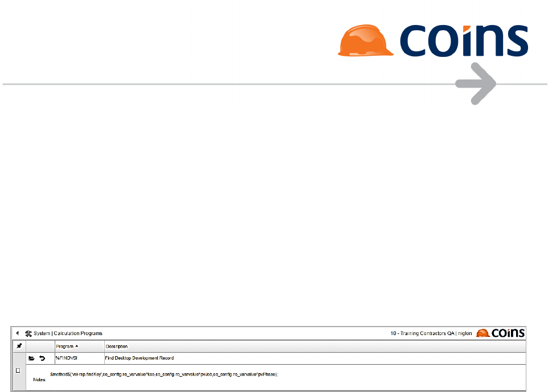
Task: Click the %FINDVSI program cell
Action: (80, 358)
